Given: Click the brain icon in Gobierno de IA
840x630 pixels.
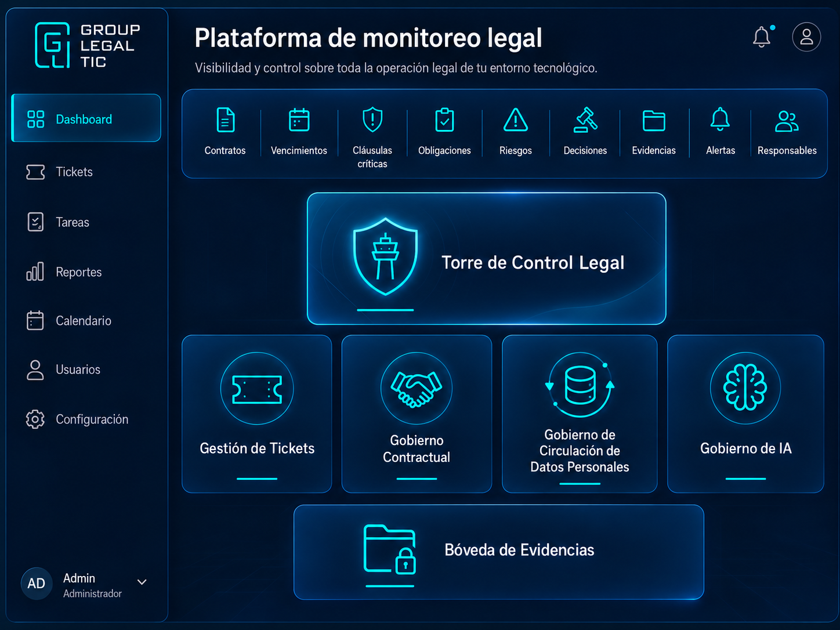Looking at the screenshot, I should [x=745, y=388].
